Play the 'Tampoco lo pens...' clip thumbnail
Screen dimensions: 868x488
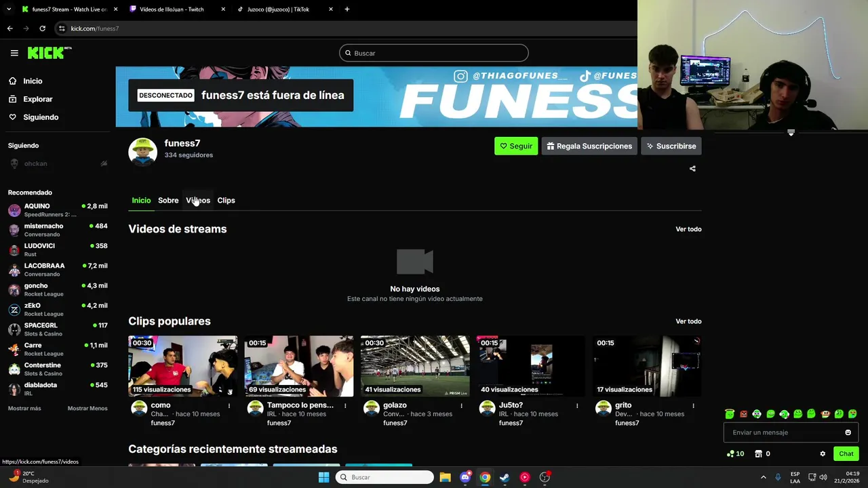coord(299,366)
